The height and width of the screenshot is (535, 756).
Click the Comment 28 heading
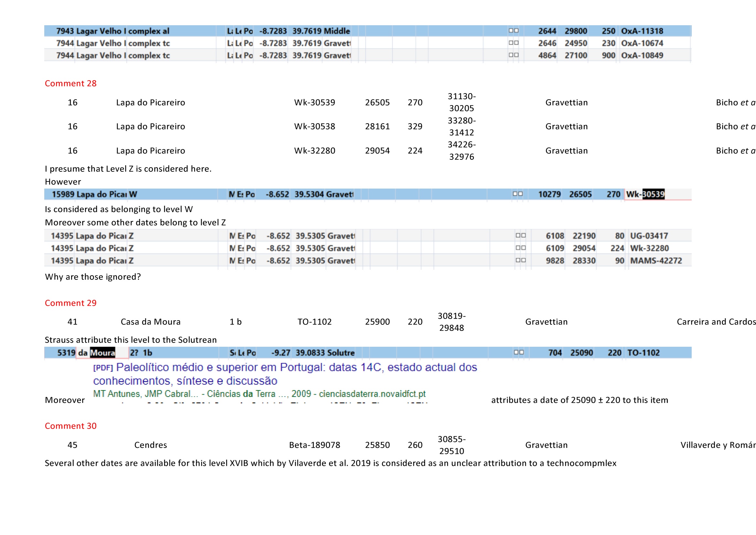[70, 83]
